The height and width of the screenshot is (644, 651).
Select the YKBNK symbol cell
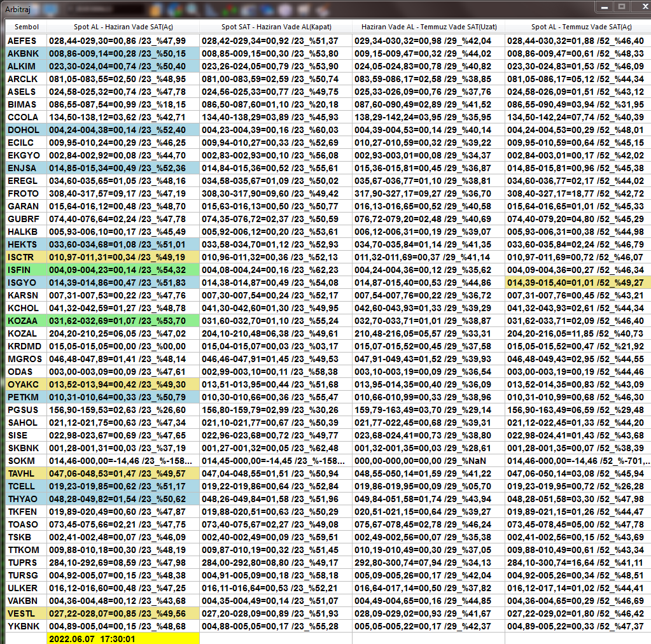[26, 627]
